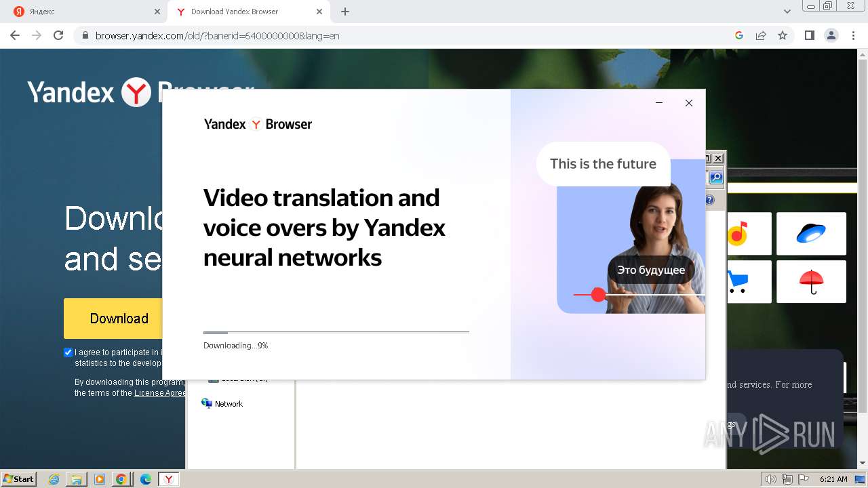Open Windows Media Player taskbar icon
868x488 pixels.
pos(99,479)
